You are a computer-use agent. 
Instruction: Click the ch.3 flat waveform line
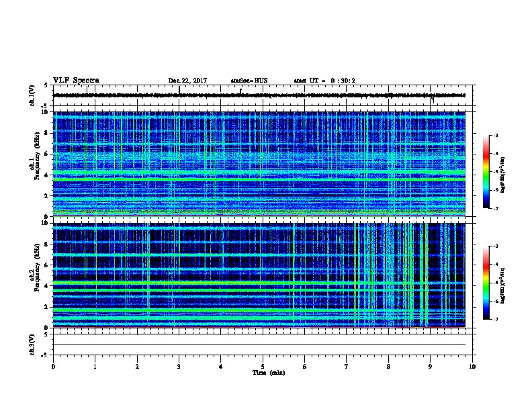coord(259,345)
